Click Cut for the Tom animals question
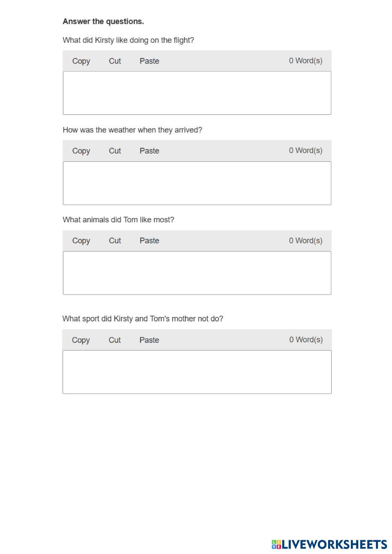 click(x=115, y=241)
